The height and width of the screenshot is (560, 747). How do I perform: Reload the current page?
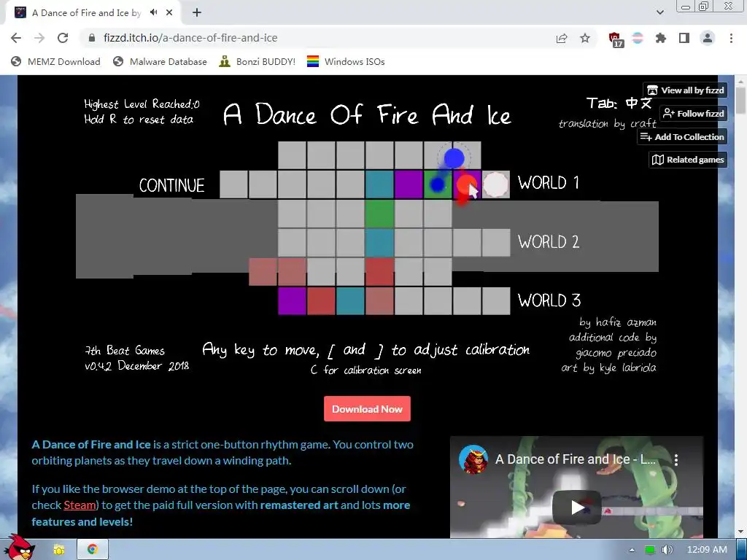63,38
